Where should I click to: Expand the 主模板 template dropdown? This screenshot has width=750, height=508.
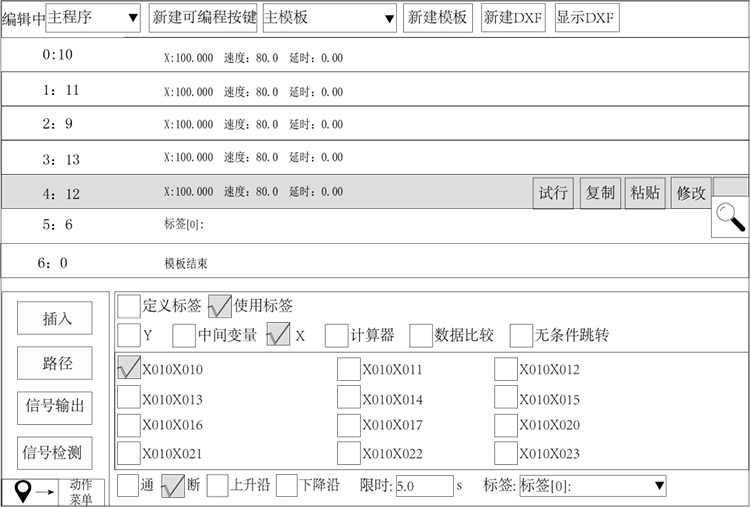(329, 18)
